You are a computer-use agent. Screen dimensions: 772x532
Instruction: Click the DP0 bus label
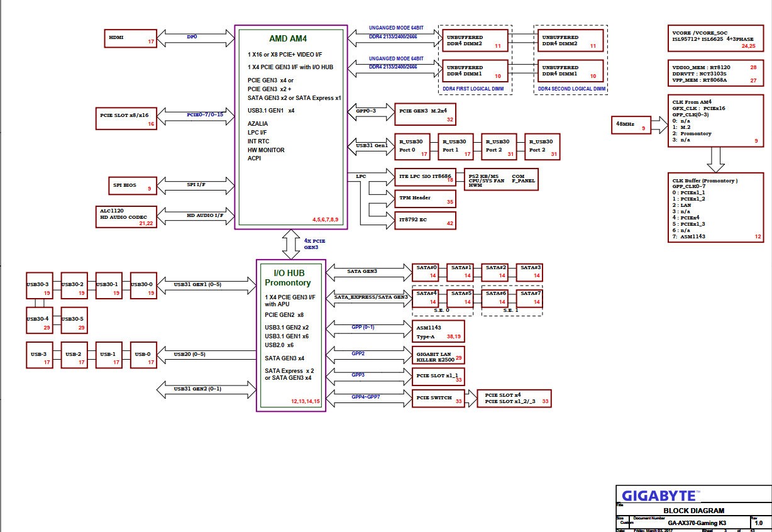(x=192, y=37)
